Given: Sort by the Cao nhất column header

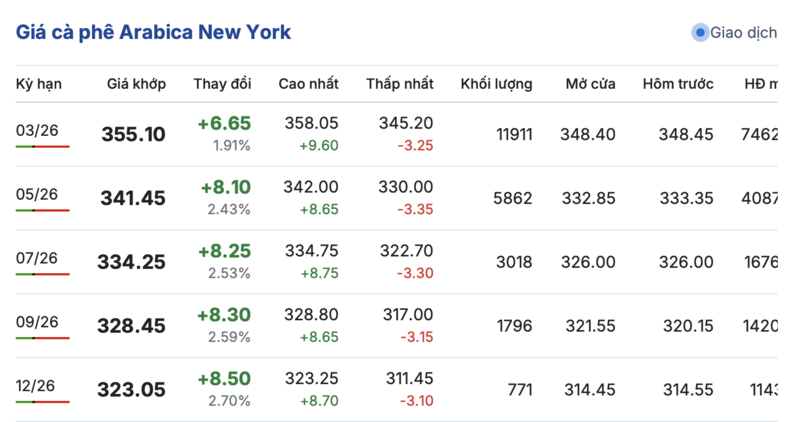Looking at the screenshot, I should pyautogui.click(x=308, y=84).
